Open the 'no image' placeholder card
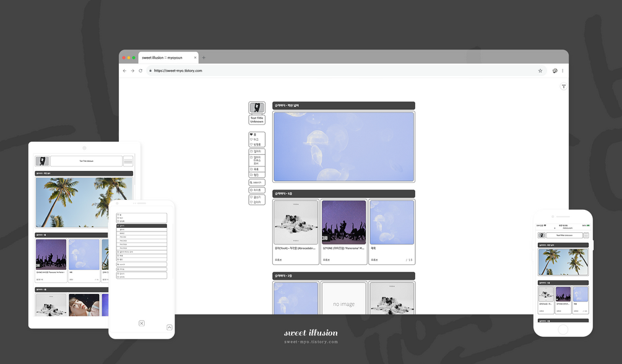Image resolution: width=622 pixels, height=364 pixels. [344, 298]
